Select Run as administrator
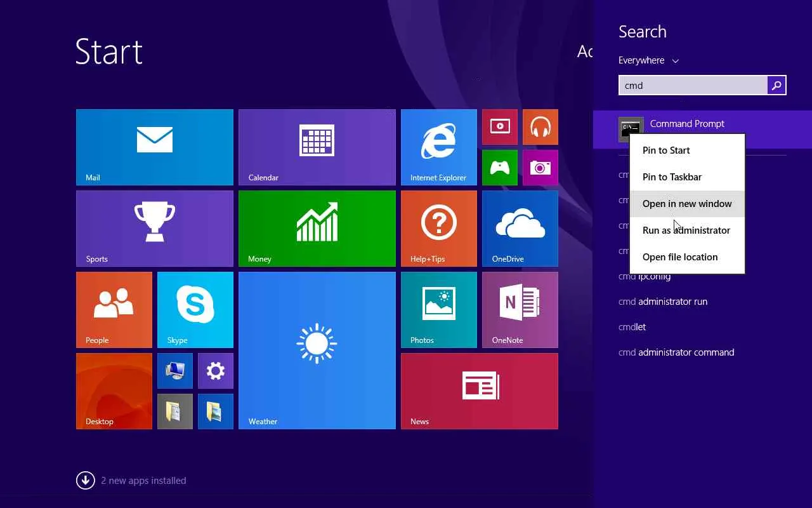Screen dimensions: 812x508 point(687,231)
